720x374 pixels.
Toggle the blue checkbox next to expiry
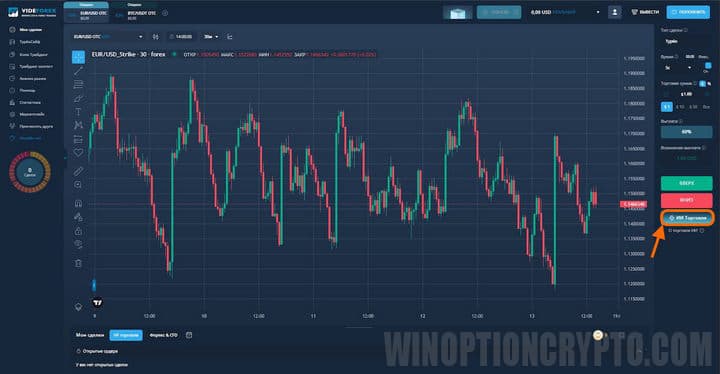[708, 66]
